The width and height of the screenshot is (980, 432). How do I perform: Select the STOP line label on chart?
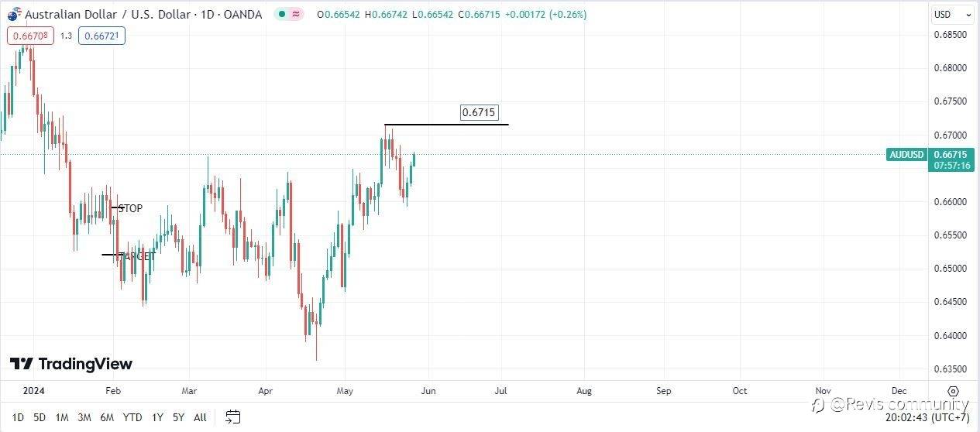(x=130, y=208)
